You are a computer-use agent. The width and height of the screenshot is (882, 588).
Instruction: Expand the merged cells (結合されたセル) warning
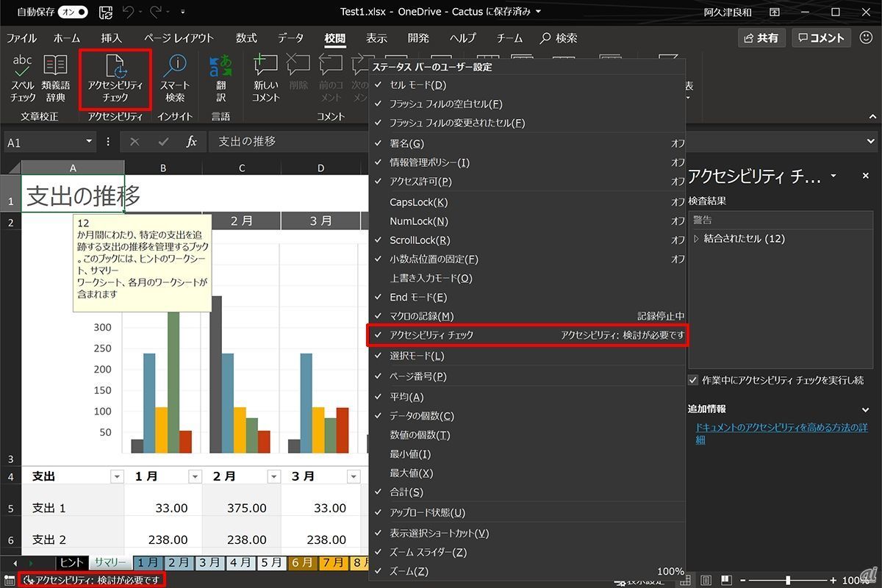point(697,239)
